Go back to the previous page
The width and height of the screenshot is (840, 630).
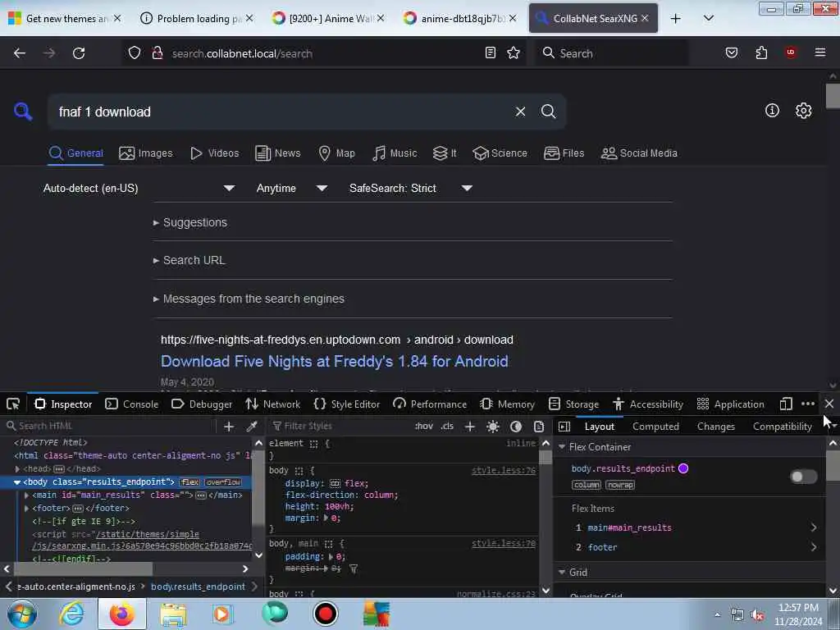click(x=20, y=53)
